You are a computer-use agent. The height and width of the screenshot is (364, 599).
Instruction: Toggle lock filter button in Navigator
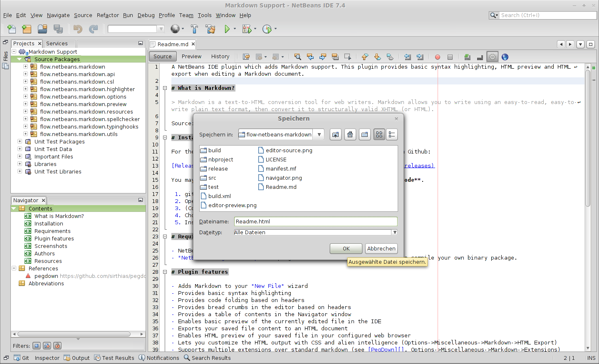[57, 346]
